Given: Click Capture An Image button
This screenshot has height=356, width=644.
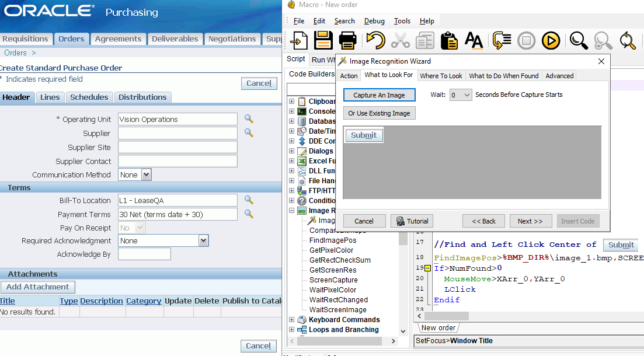Looking at the screenshot, I should click(x=379, y=95).
